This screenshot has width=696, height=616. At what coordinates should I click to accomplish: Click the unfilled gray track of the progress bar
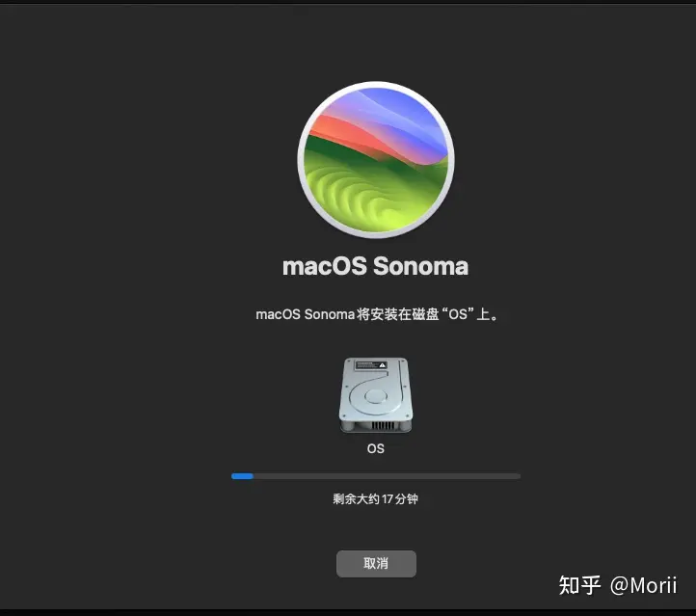click(x=387, y=476)
